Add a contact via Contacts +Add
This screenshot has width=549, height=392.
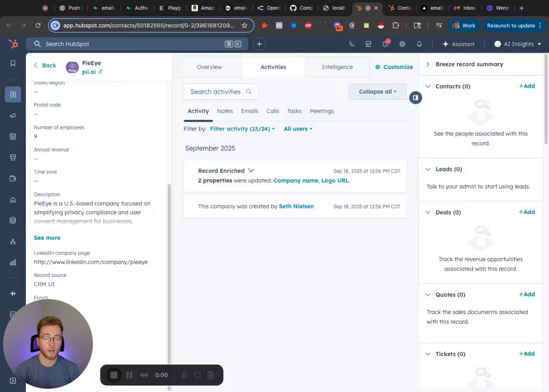[527, 86]
